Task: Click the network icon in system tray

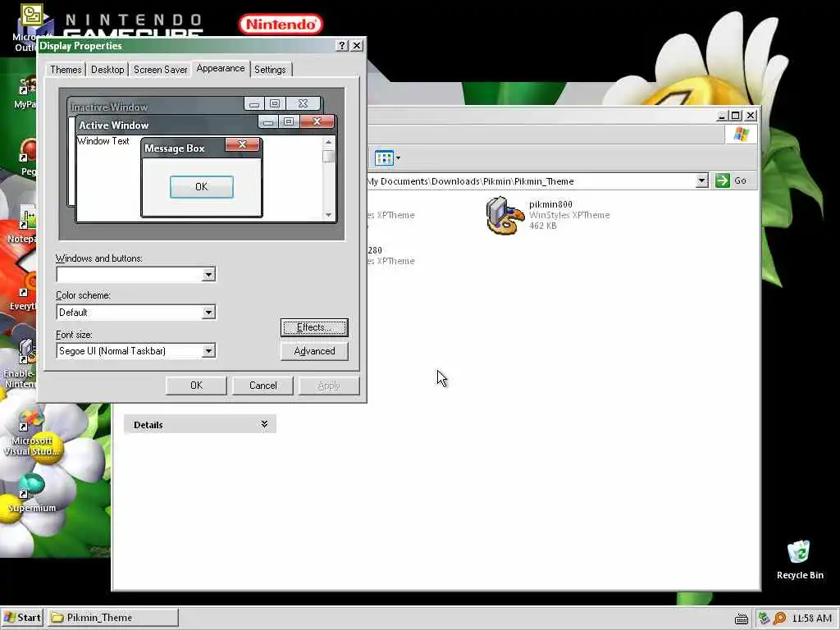Action: pos(764,619)
